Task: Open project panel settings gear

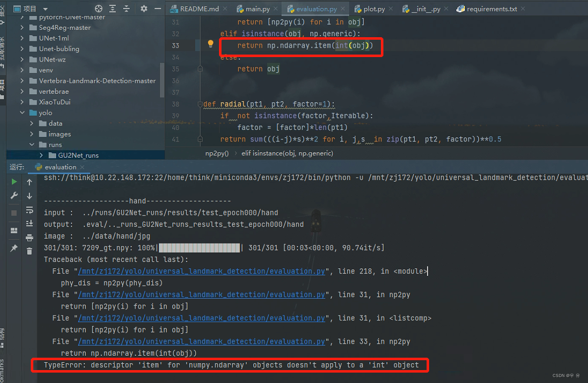Action: [x=144, y=8]
